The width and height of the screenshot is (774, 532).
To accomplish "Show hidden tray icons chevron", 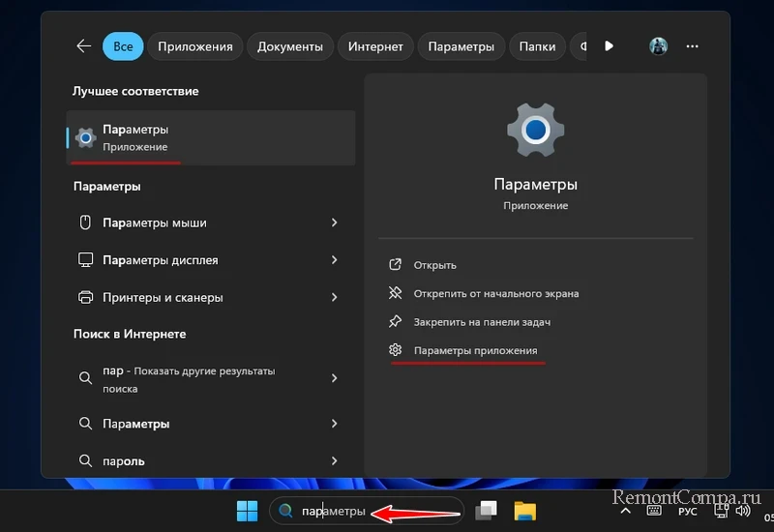I will 625,511.
